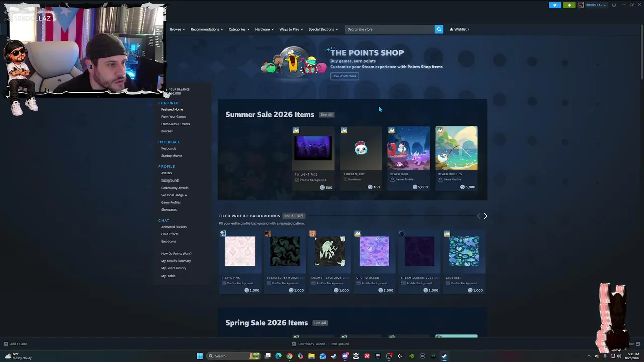Viewport: 644px width, 362px height.
Task: Open Chat Effects under Chat
Action: (170, 234)
